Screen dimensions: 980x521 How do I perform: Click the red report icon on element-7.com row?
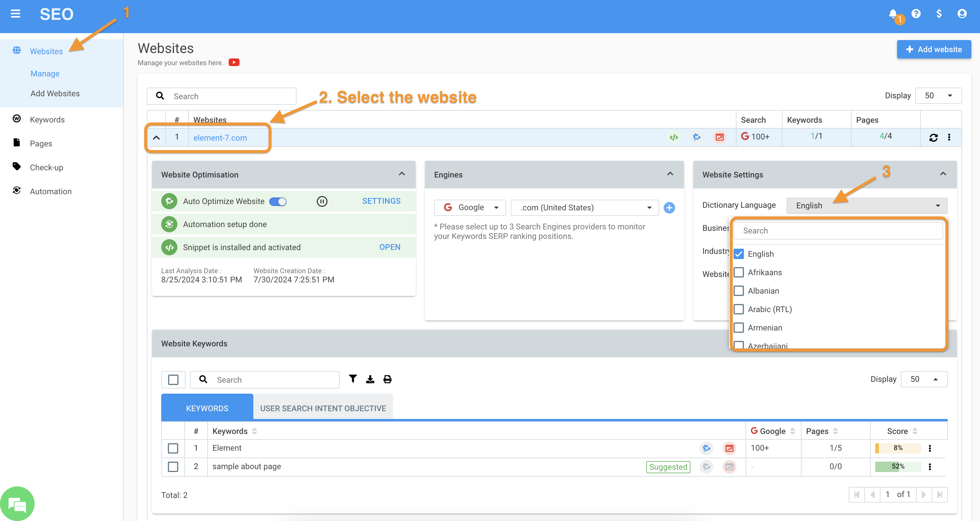(719, 137)
